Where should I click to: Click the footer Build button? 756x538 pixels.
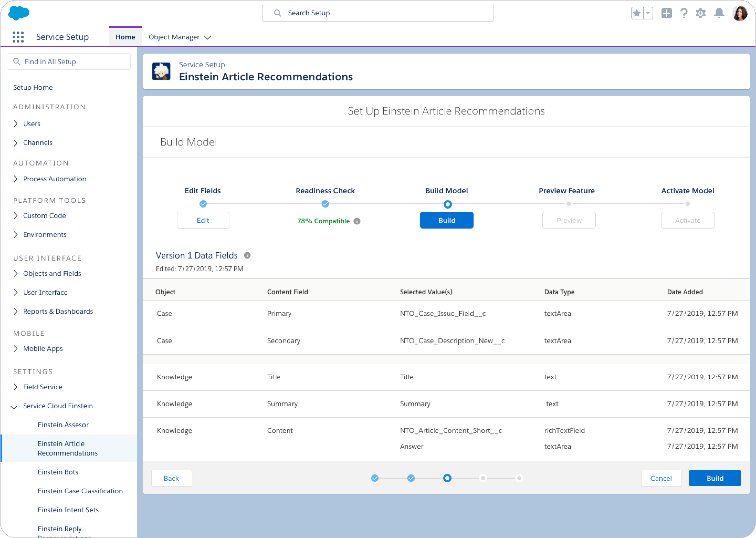715,478
